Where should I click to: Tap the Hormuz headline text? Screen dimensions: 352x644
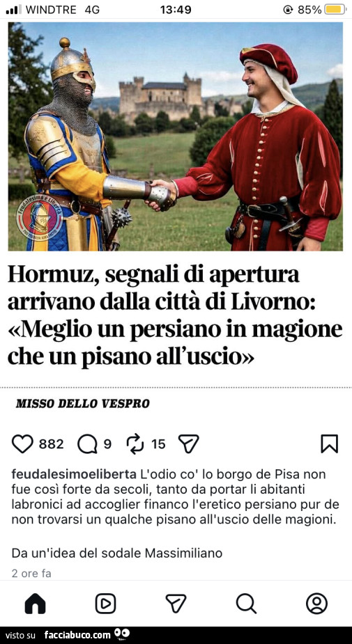click(175, 315)
